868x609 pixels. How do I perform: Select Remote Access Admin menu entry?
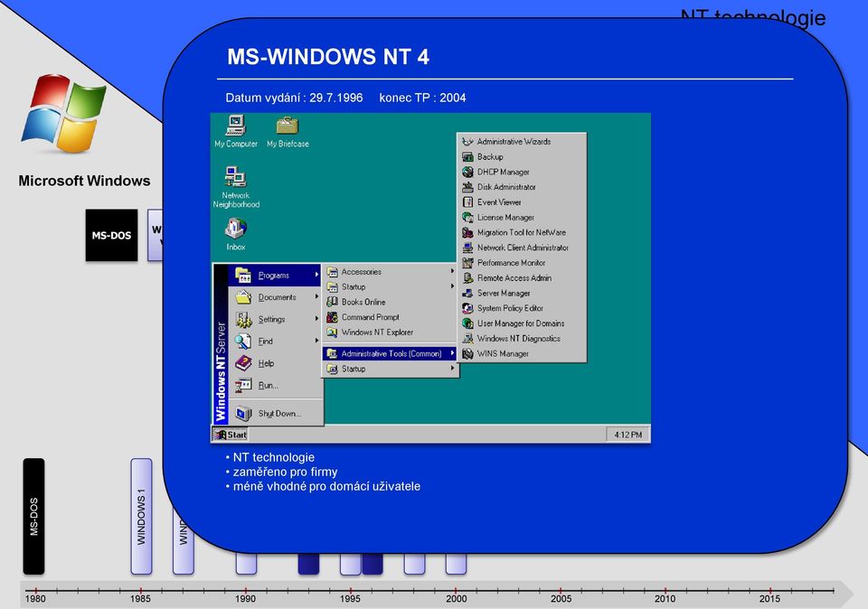[522, 277]
